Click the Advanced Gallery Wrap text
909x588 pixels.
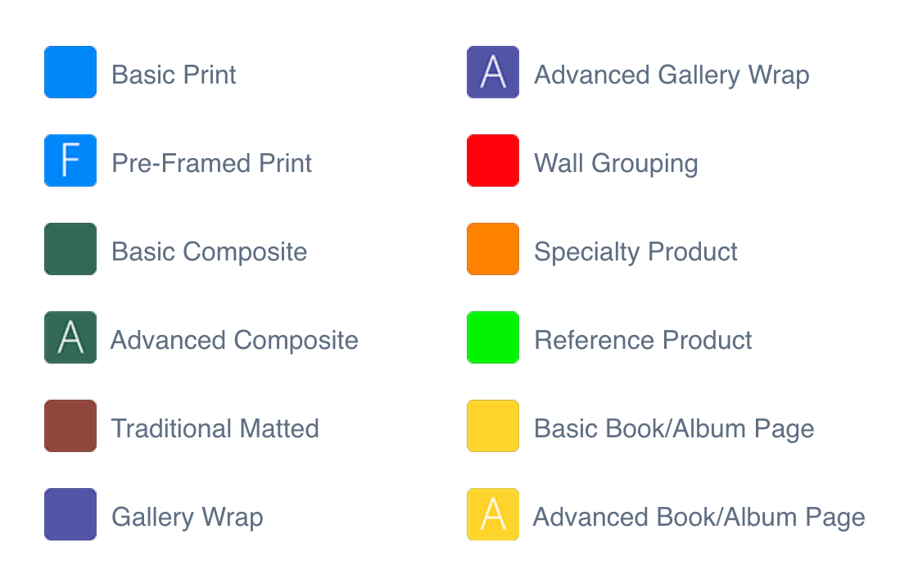point(672,75)
